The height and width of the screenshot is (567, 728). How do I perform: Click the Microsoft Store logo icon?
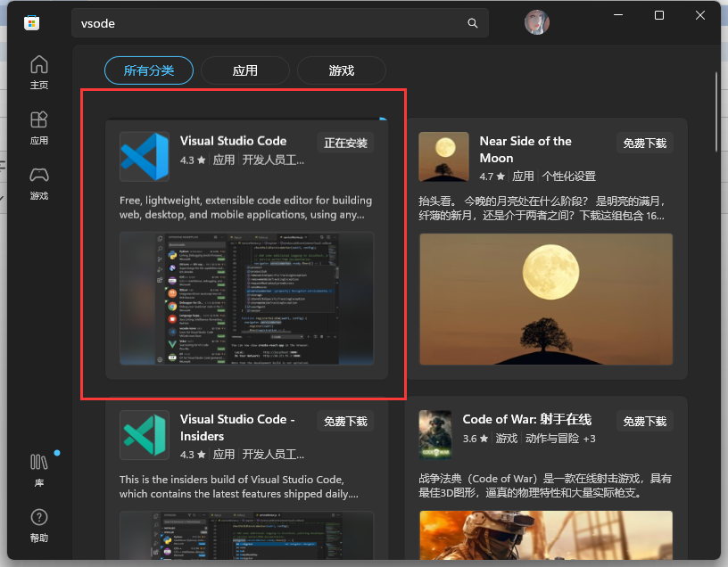tap(31, 23)
